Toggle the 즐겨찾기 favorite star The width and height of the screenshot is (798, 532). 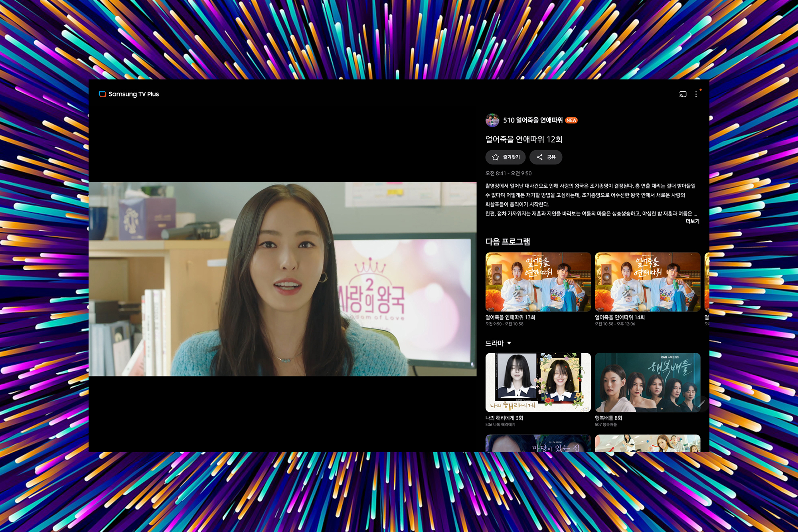496,157
